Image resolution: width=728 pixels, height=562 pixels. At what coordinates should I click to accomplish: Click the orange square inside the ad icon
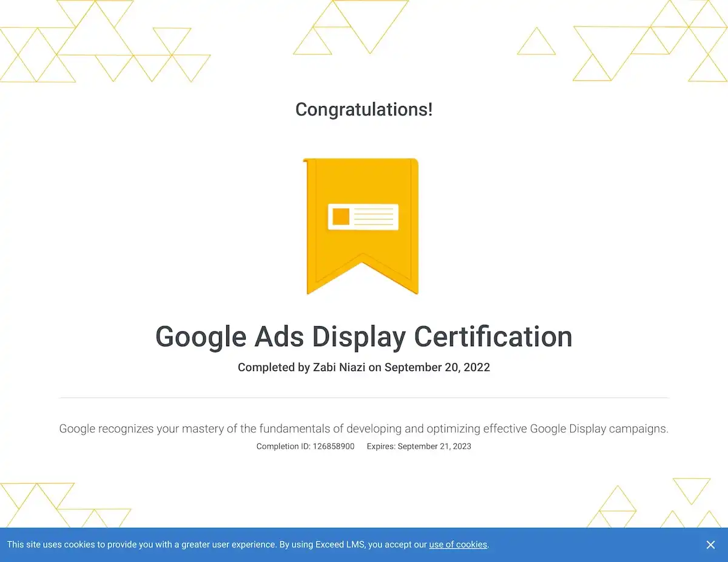341,216
